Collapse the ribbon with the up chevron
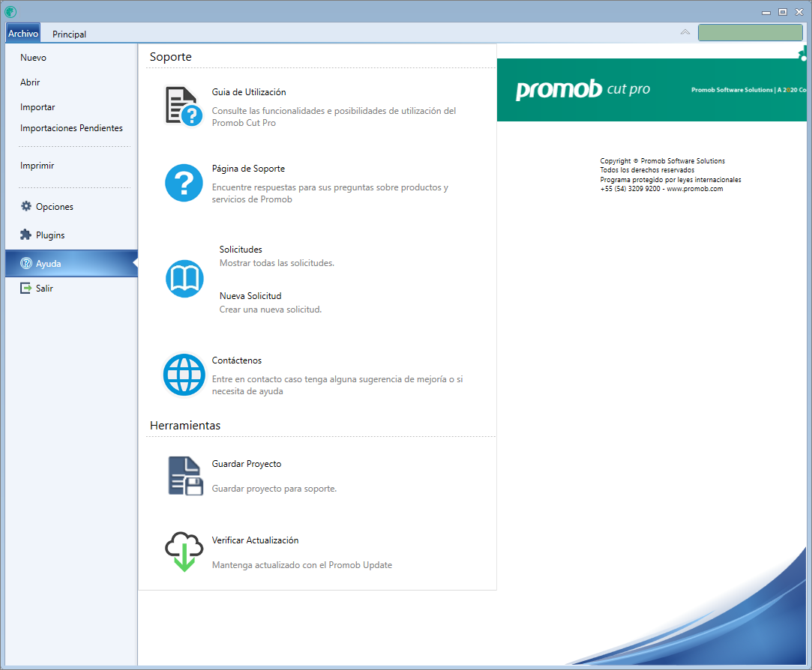This screenshot has height=670, width=812. 685,32
